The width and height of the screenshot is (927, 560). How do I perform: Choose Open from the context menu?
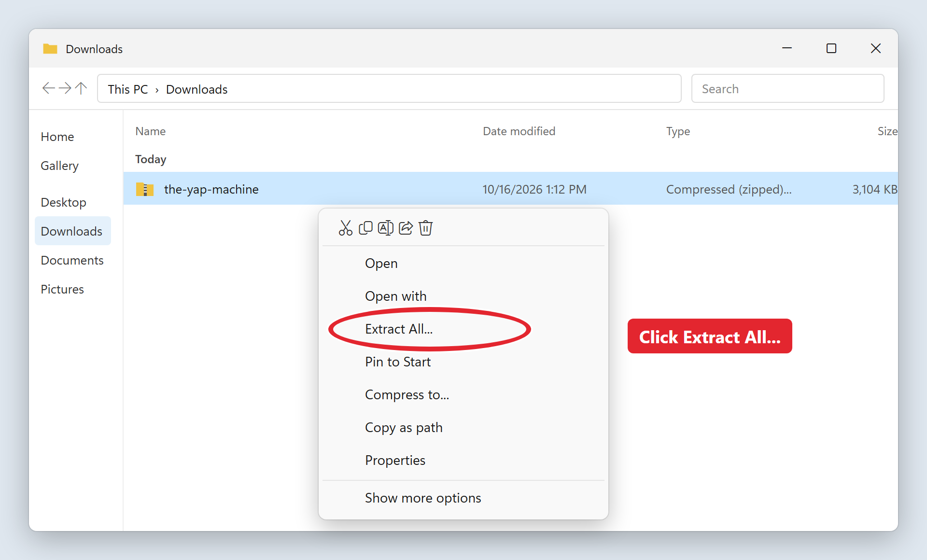click(463, 263)
